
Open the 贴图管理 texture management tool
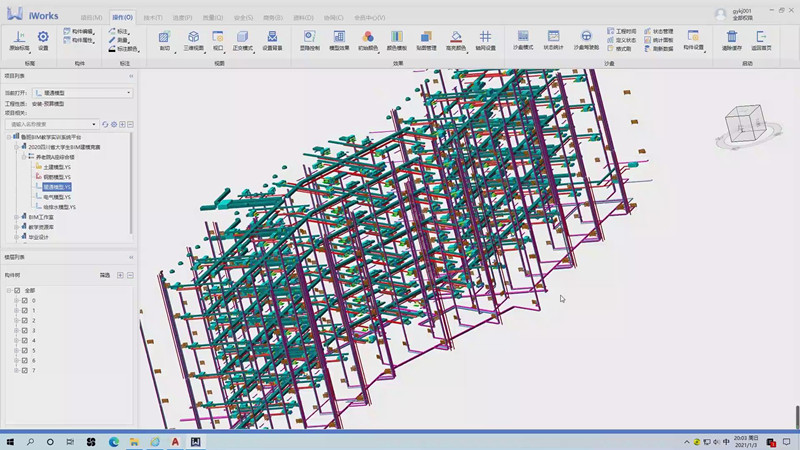click(x=426, y=38)
